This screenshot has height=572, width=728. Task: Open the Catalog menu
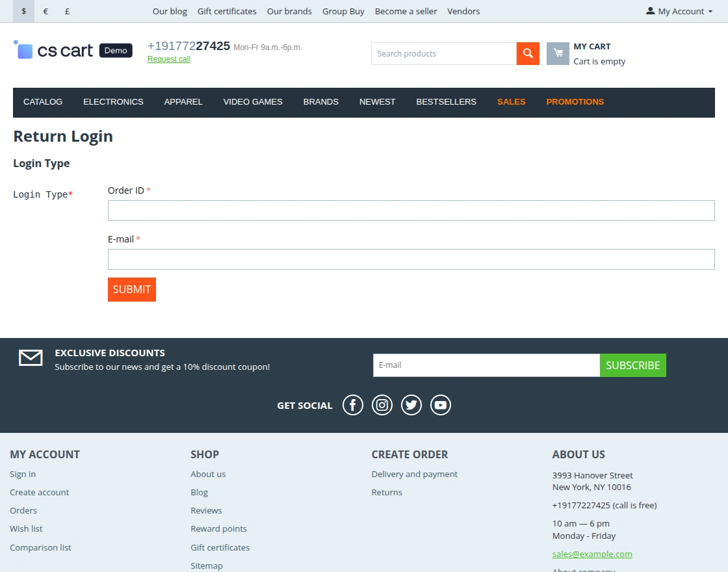pyautogui.click(x=43, y=101)
